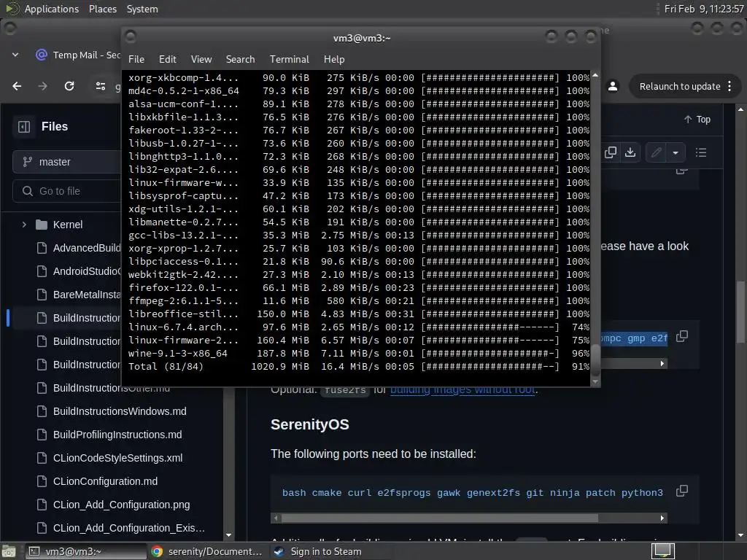Image resolution: width=747 pixels, height=560 pixels.
Task: Switch to the Temp Mail browser tab
Action: (79, 55)
